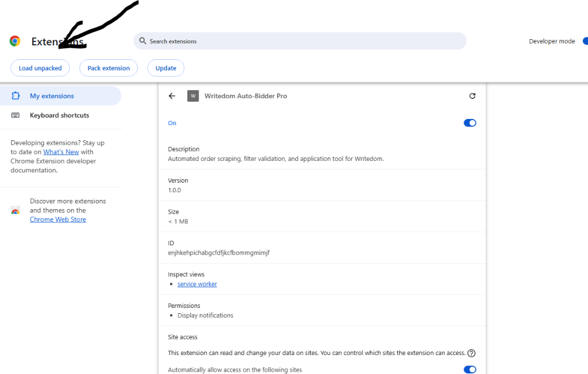Open My extensions section
The image size is (588, 374).
point(60,96)
